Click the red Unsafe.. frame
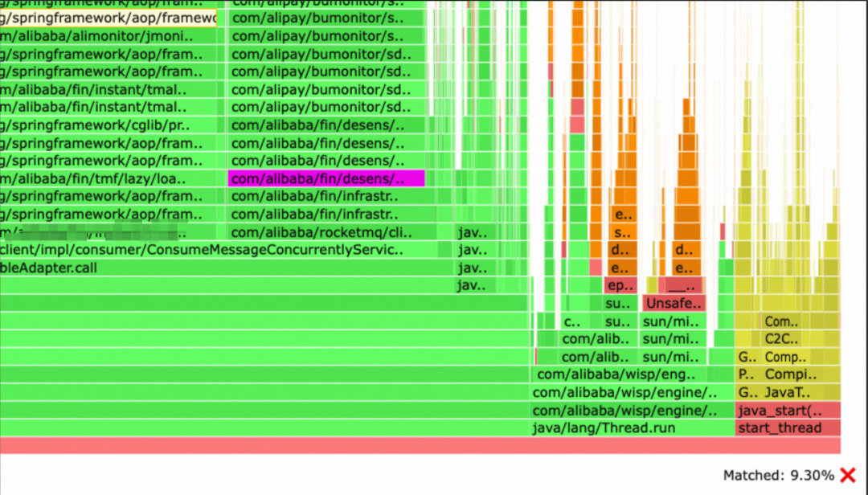 click(674, 304)
